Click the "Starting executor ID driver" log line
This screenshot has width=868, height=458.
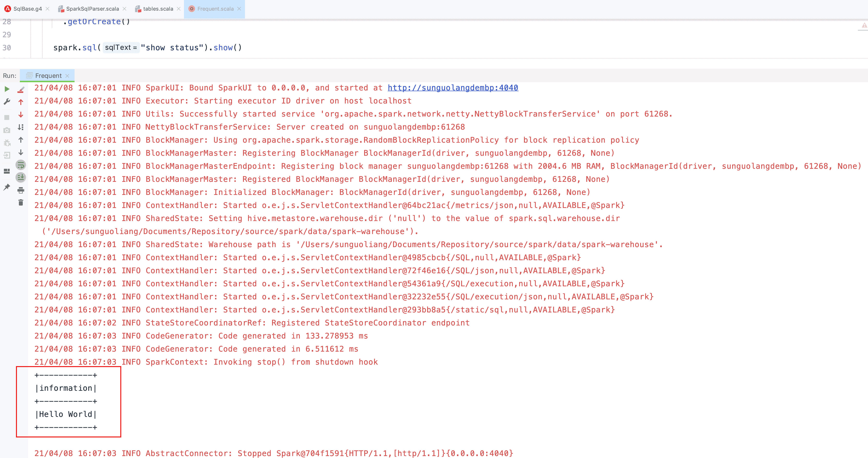pyautogui.click(x=223, y=101)
